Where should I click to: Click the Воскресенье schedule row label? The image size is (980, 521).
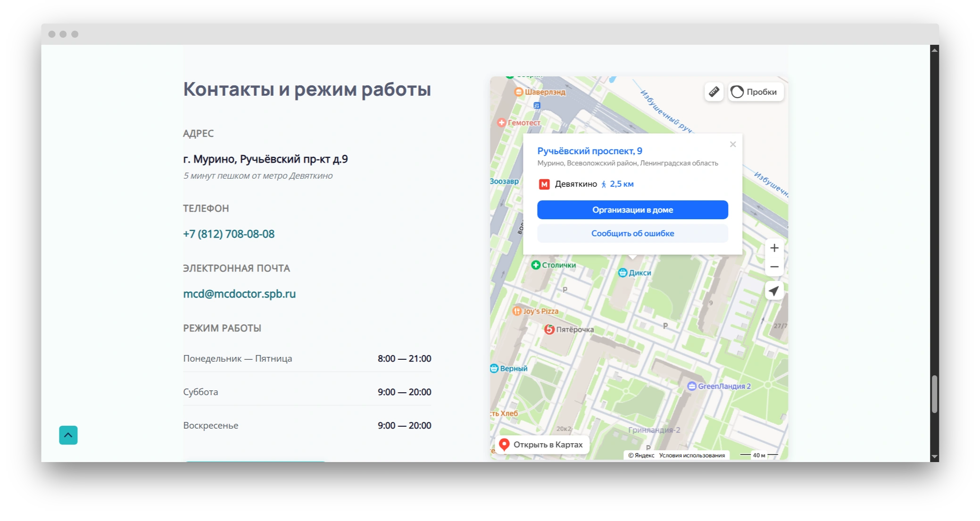pyautogui.click(x=211, y=425)
